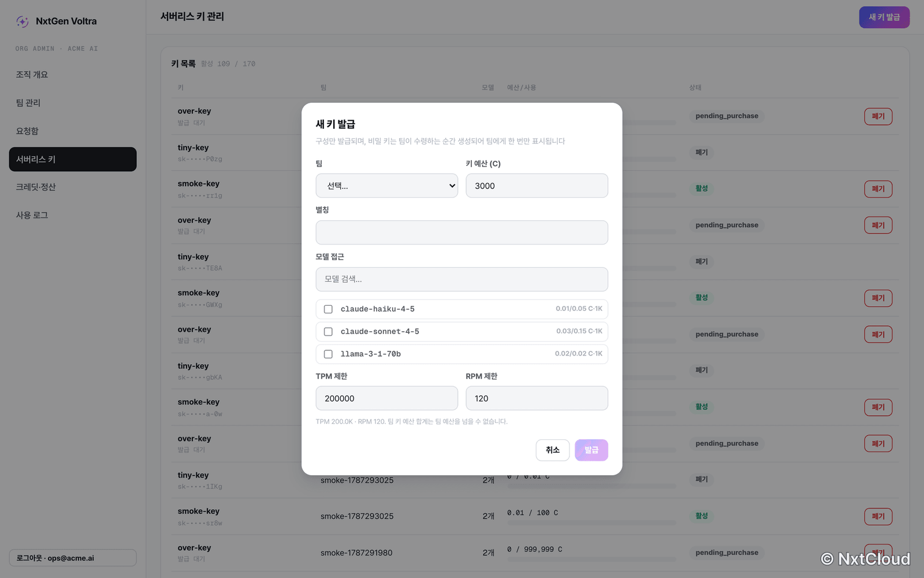Image resolution: width=924 pixels, height=578 pixels.
Task: Focus the TPM 제한 field
Action: pos(387,398)
